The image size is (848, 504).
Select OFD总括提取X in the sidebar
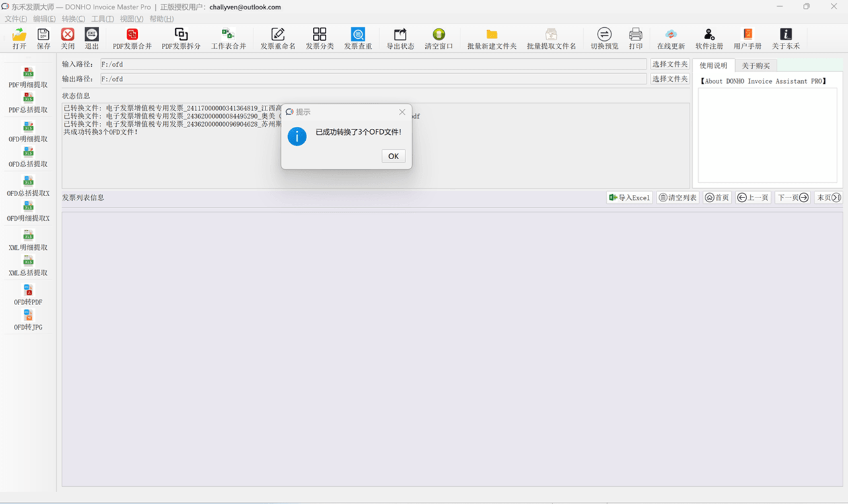28,187
